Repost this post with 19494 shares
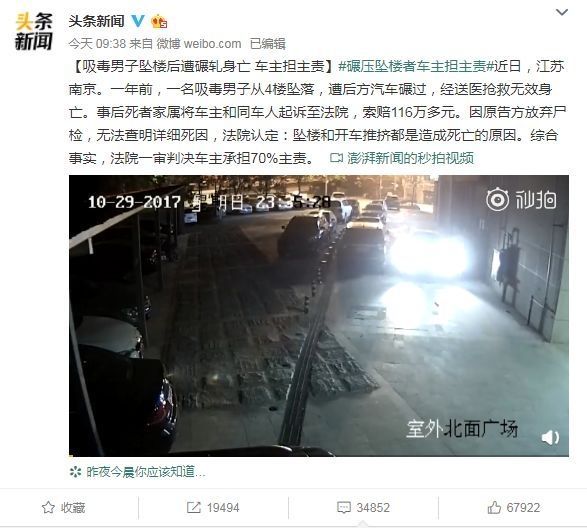This screenshot has width=587, height=528. [x=213, y=508]
